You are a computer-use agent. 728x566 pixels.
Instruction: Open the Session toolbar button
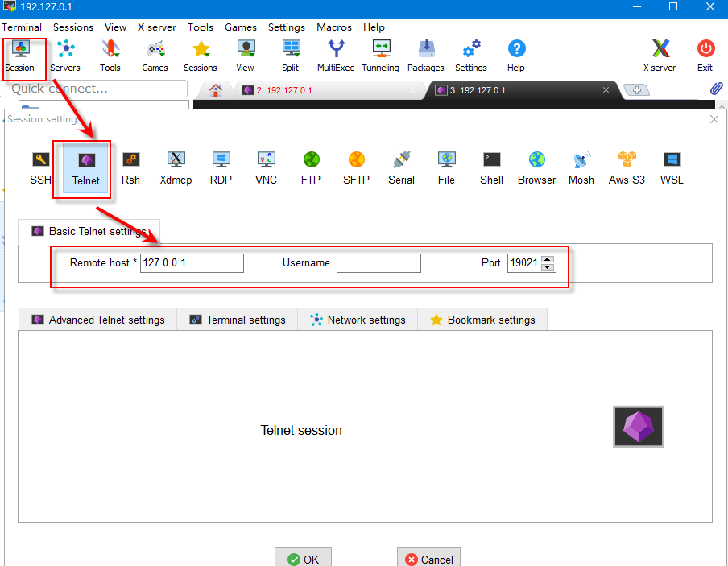coord(20,56)
